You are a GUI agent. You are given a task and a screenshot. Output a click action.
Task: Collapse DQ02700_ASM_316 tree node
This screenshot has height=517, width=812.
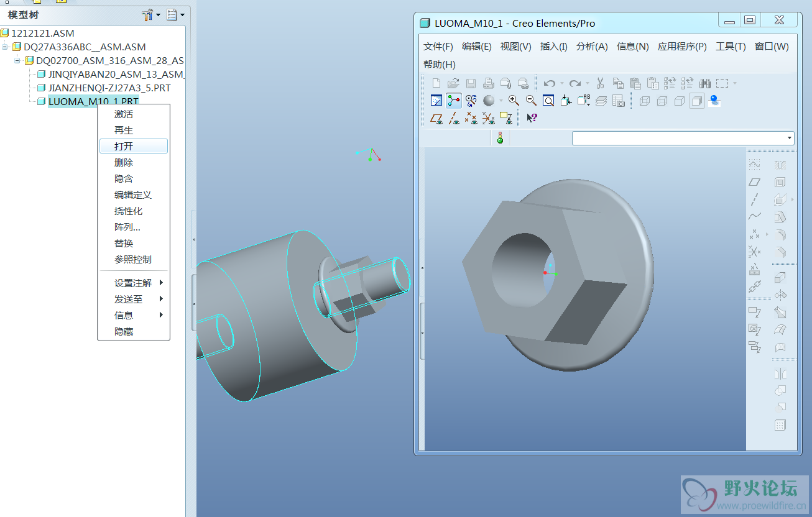click(17, 61)
